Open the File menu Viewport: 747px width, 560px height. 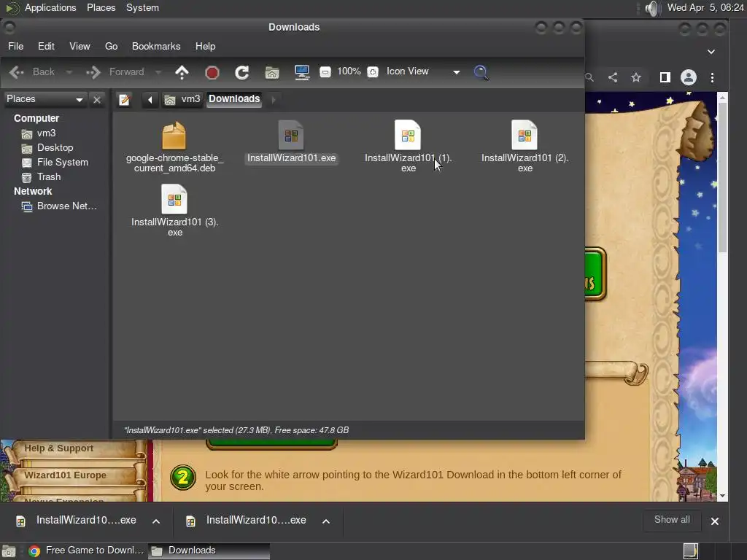tap(16, 46)
